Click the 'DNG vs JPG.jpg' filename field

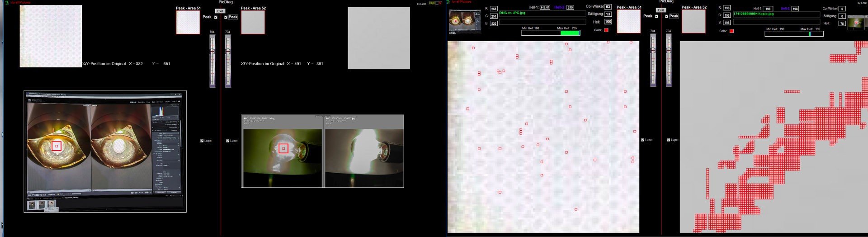tap(542, 13)
